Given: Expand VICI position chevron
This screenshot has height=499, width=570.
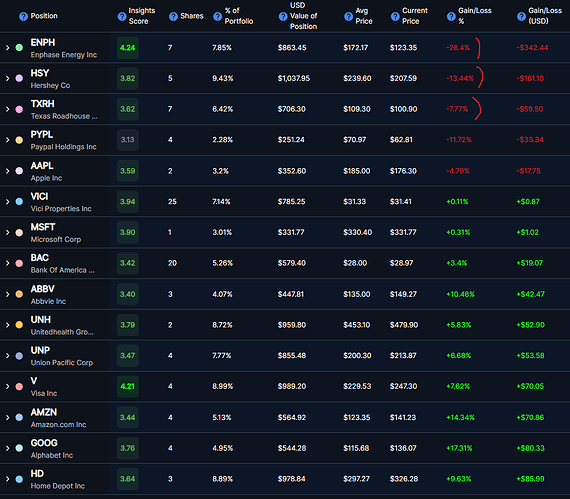Looking at the screenshot, I should pos(7,201).
